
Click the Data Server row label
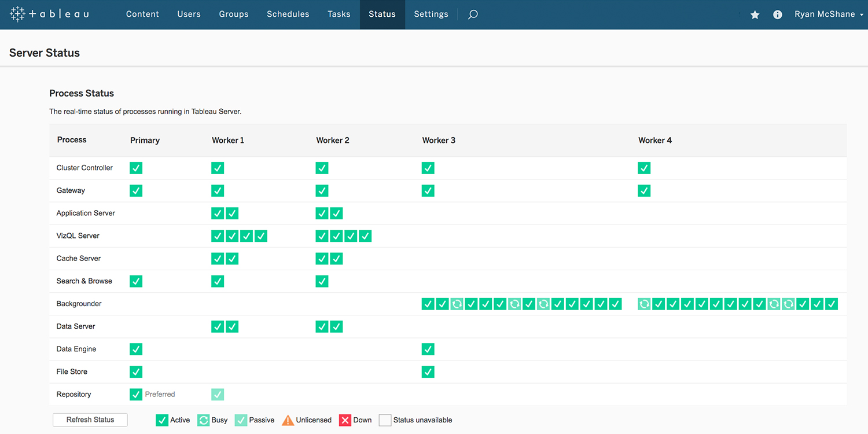[x=76, y=326]
